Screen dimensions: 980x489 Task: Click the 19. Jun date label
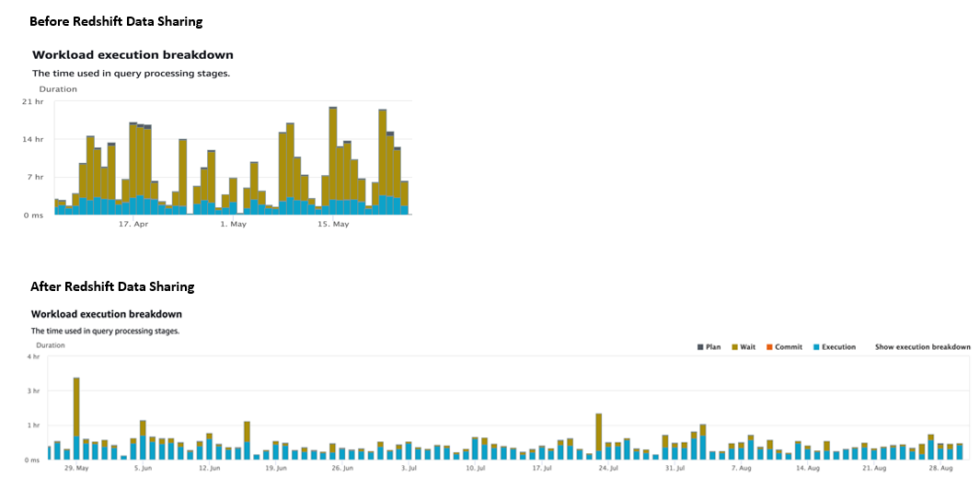pyautogui.click(x=275, y=468)
